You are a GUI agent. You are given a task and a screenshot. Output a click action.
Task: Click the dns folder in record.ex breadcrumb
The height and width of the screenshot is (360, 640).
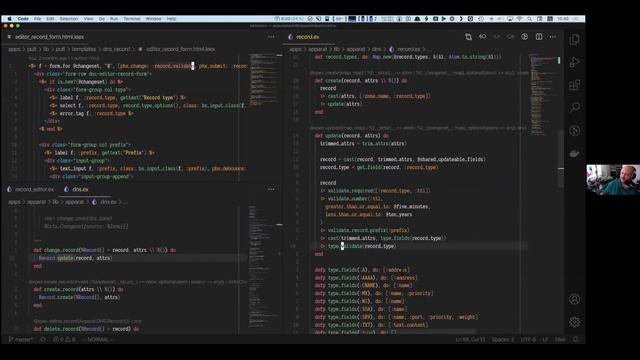(376, 49)
